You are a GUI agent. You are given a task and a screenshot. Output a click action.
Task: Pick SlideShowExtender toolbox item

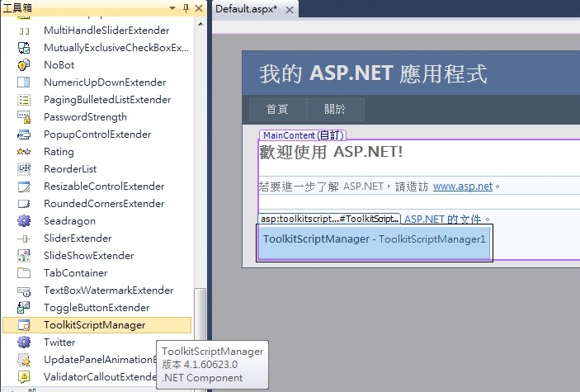(x=89, y=256)
